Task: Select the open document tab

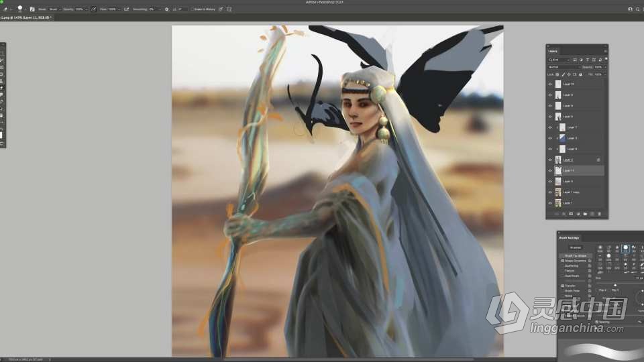Action: coord(26,17)
